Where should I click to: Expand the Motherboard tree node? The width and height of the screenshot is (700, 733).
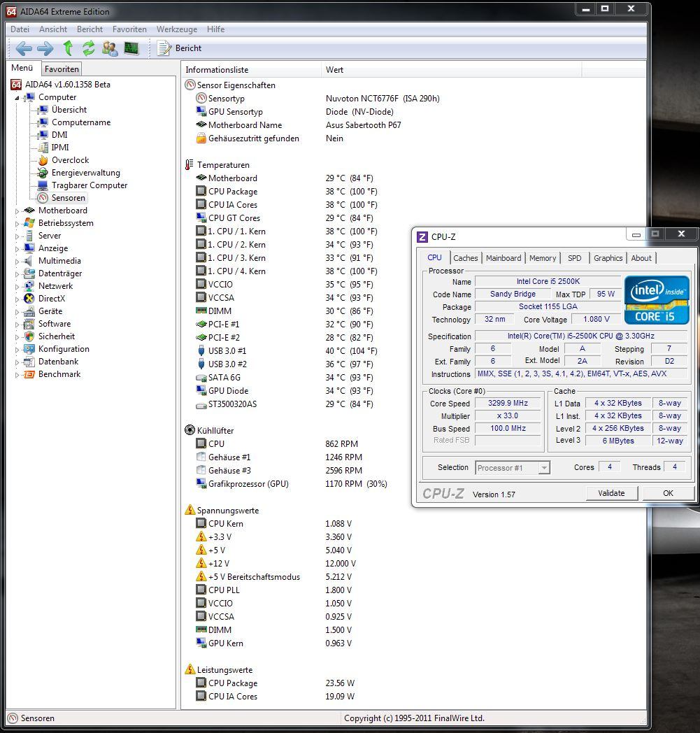click(x=17, y=211)
